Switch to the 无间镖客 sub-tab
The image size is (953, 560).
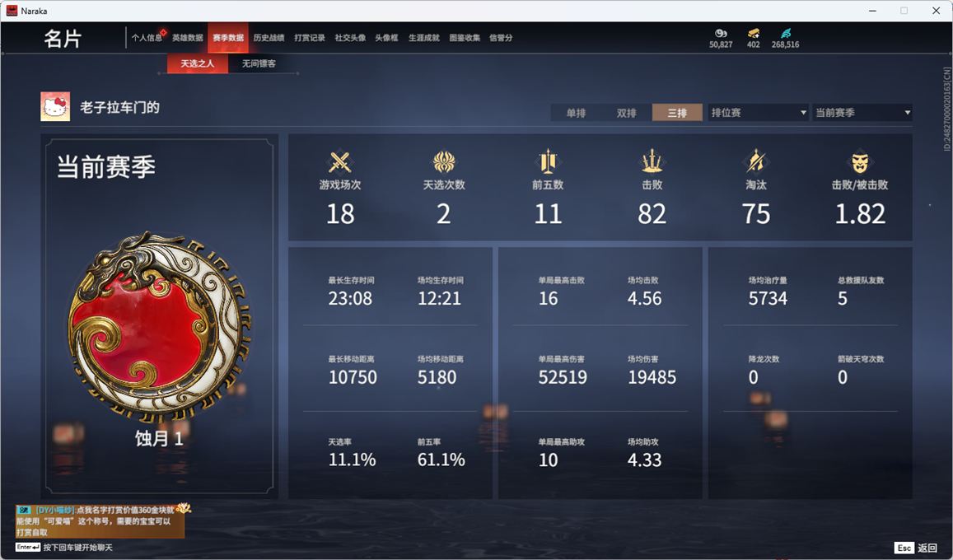pyautogui.click(x=259, y=63)
